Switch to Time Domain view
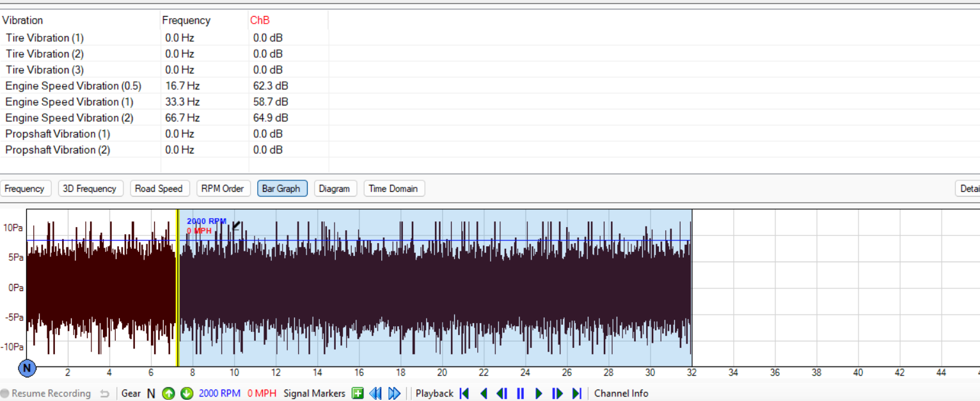 [393, 189]
